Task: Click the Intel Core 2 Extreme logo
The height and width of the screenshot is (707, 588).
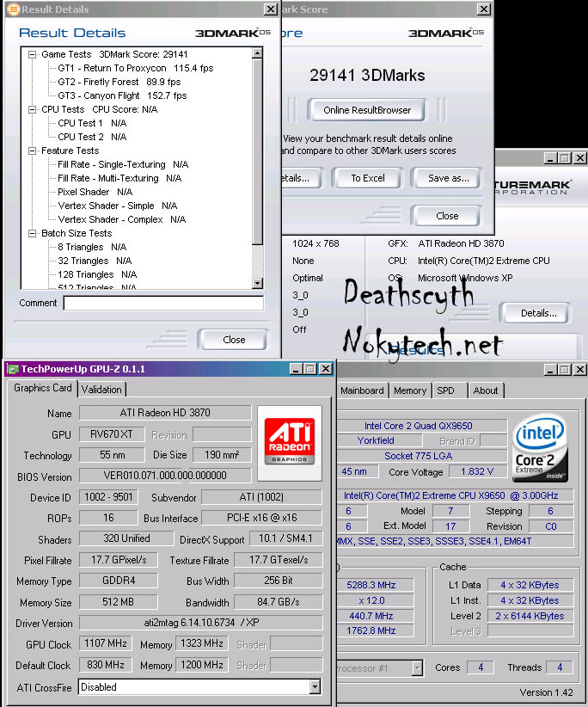Action: pos(540,448)
